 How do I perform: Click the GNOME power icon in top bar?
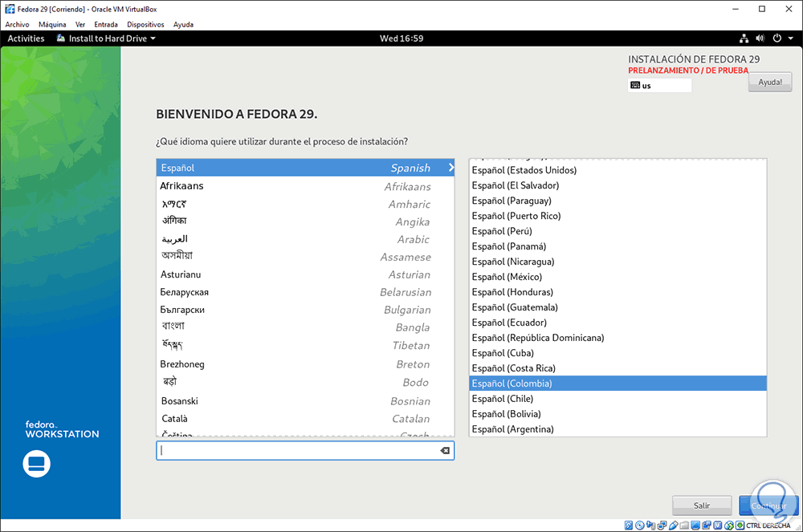point(777,39)
